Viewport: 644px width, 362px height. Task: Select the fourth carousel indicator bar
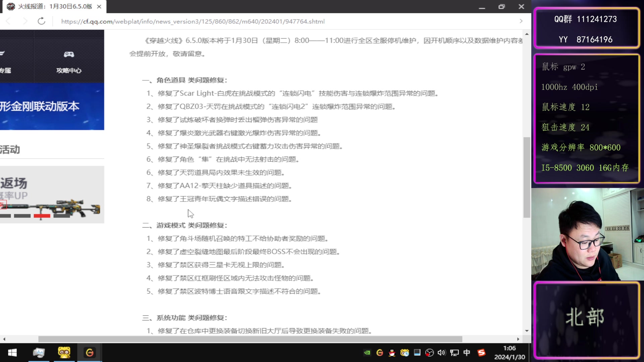pyautogui.click(x=62, y=216)
